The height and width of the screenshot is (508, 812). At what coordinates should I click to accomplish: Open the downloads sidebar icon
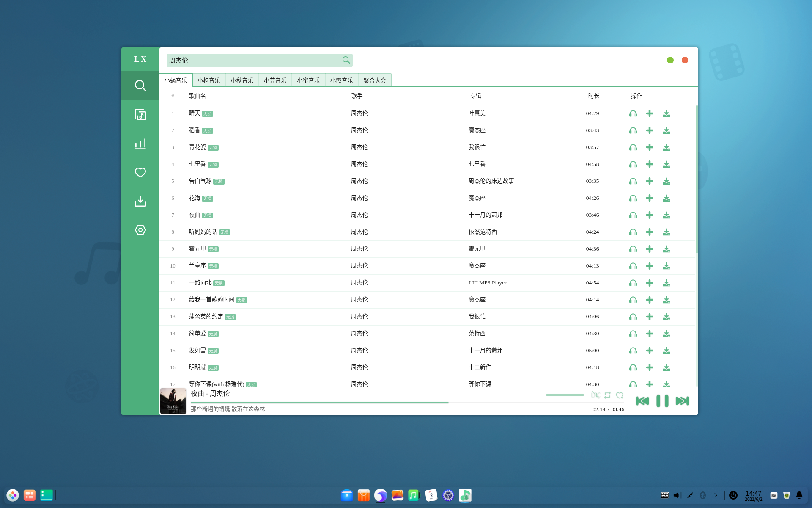click(140, 201)
